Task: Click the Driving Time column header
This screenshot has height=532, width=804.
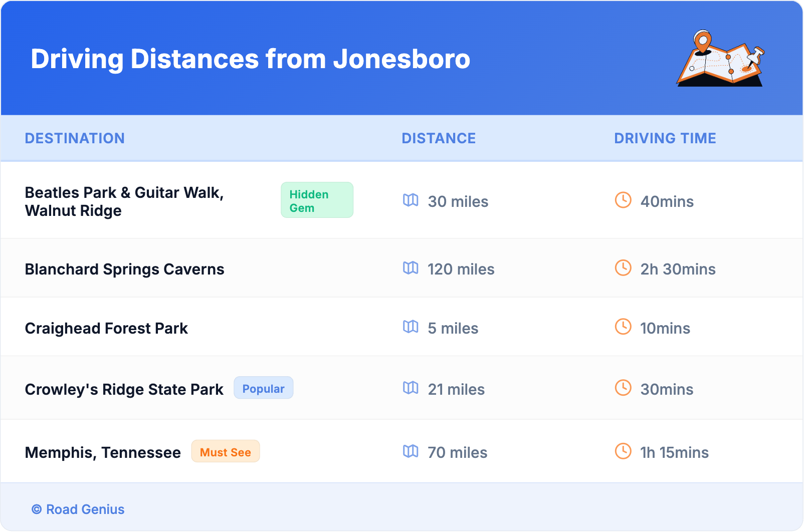Action: pos(665,138)
